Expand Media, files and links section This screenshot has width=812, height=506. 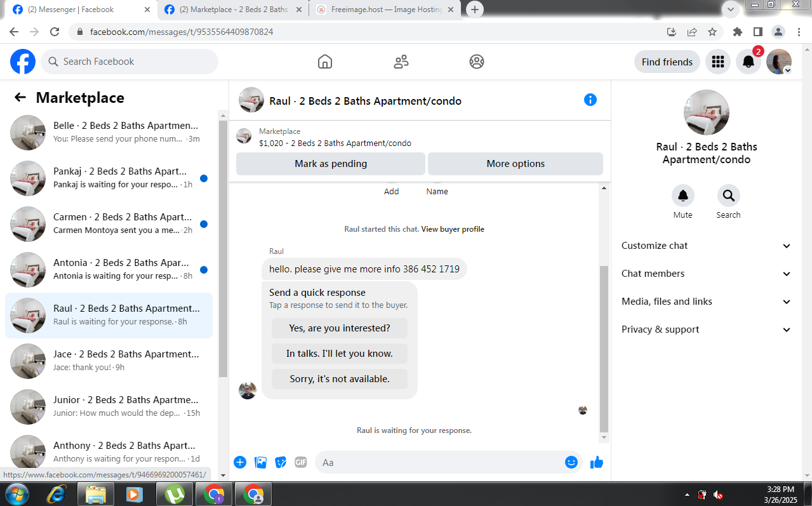[707, 302]
